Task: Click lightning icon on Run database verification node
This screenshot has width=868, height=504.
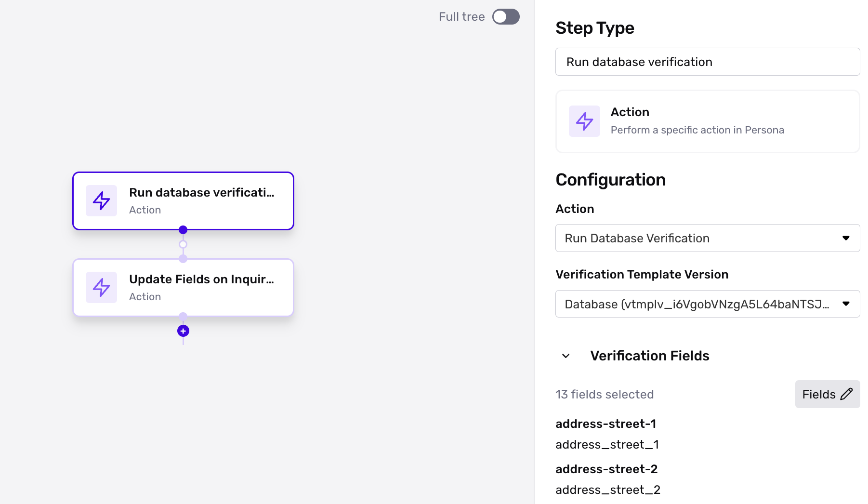Action: pos(101,201)
